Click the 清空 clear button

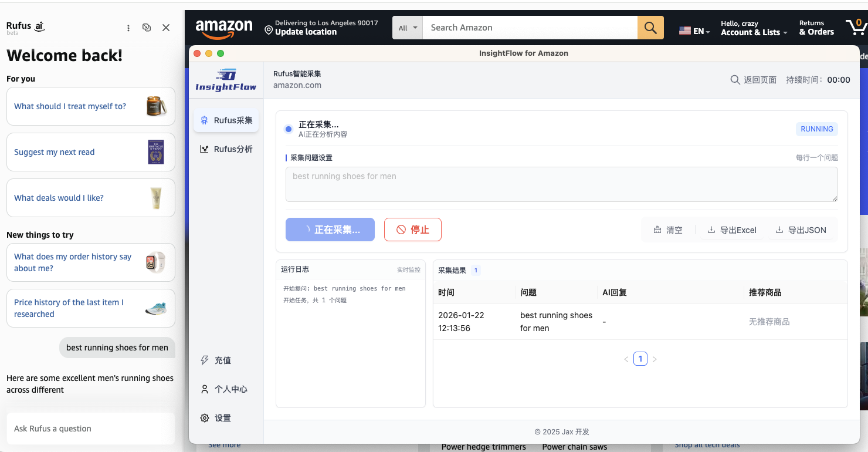668,230
